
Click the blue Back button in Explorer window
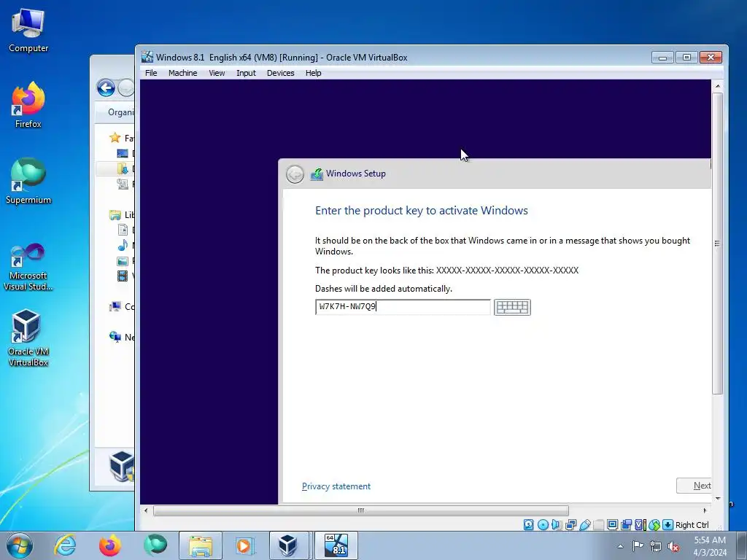point(106,87)
